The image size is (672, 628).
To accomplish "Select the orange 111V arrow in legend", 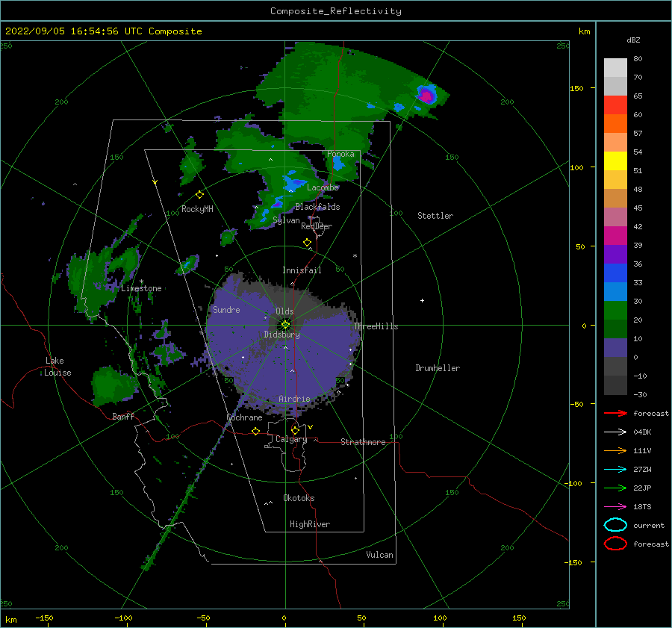I will click(615, 450).
